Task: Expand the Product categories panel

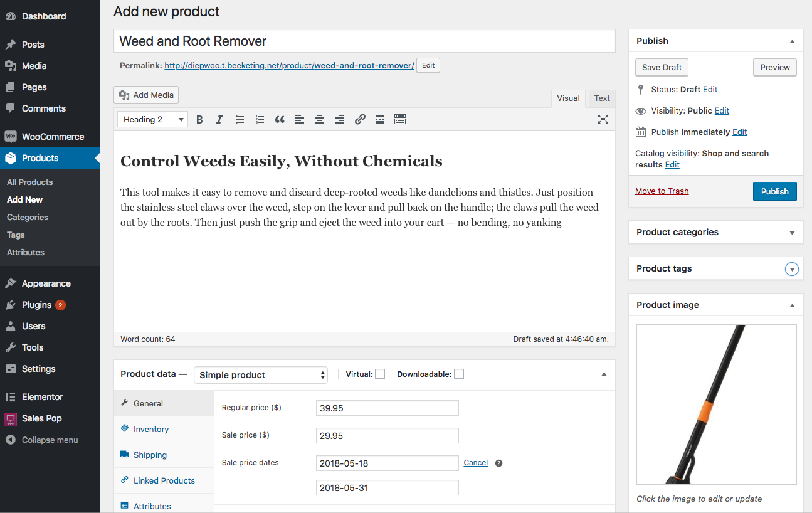Action: click(792, 233)
